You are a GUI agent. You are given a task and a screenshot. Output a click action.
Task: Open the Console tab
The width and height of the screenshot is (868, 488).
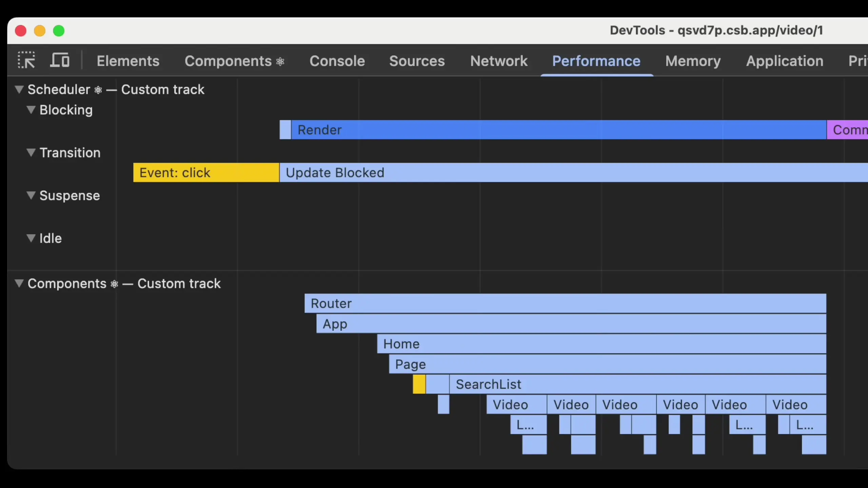coord(337,61)
